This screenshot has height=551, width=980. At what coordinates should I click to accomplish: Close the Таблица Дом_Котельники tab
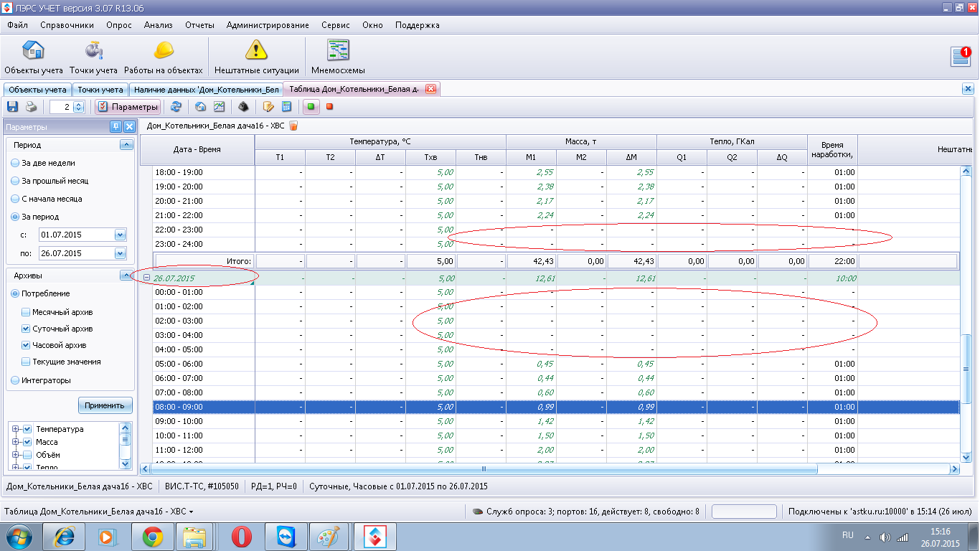click(x=430, y=90)
